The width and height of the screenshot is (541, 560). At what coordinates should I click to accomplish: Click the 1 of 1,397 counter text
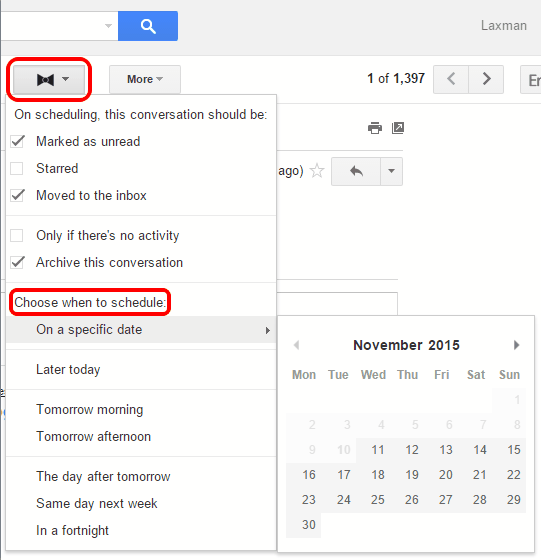tap(396, 79)
